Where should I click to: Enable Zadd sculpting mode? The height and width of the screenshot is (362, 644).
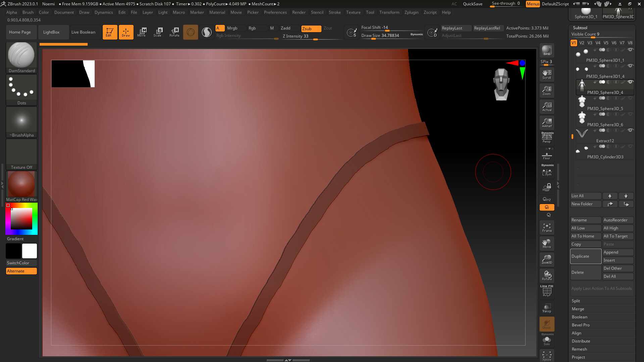click(x=286, y=28)
